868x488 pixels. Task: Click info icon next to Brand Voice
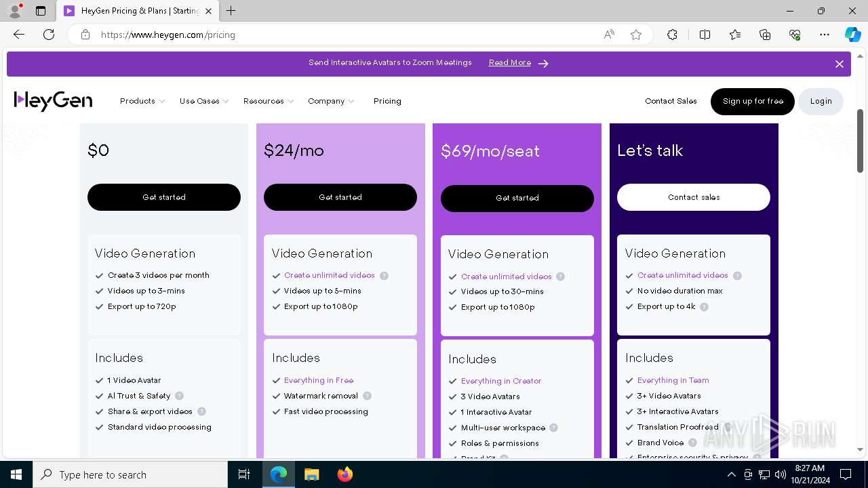[692, 443]
